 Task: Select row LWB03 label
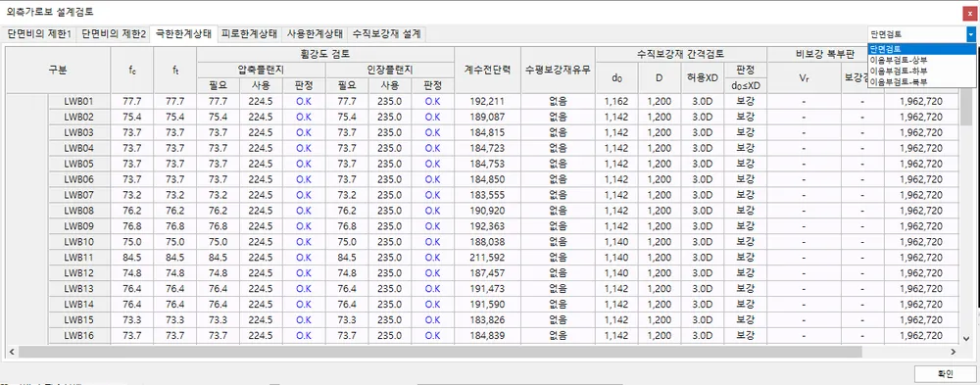pyautogui.click(x=78, y=132)
